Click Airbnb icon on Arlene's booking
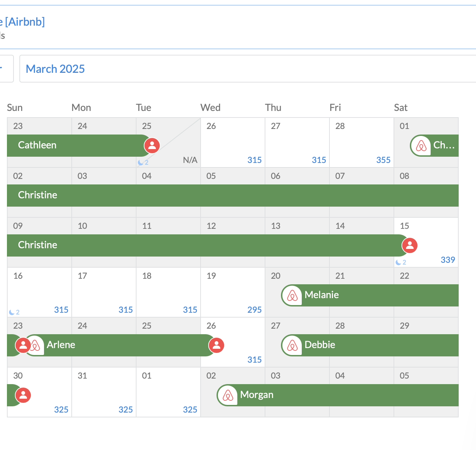 click(x=35, y=345)
